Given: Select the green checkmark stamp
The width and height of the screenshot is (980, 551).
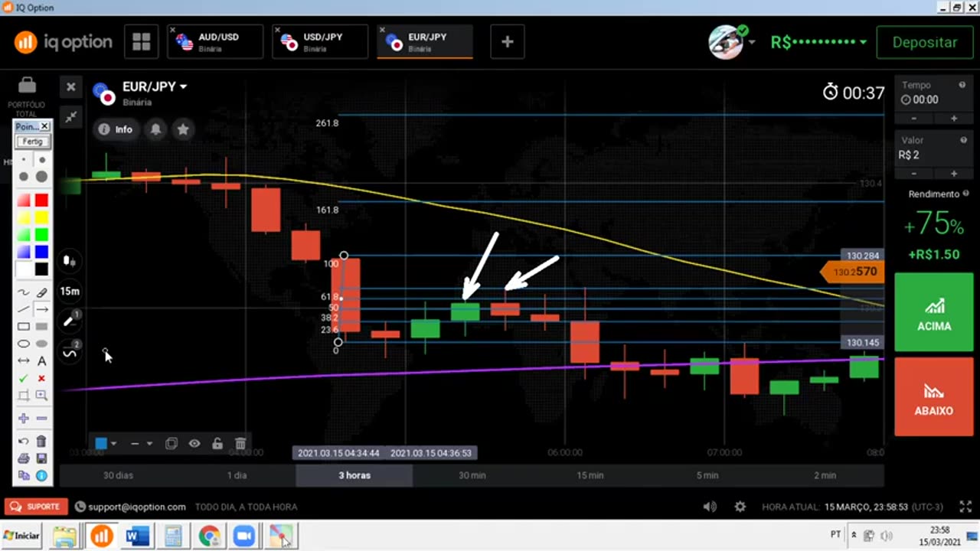Looking at the screenshot, I should tap(24, 378).
